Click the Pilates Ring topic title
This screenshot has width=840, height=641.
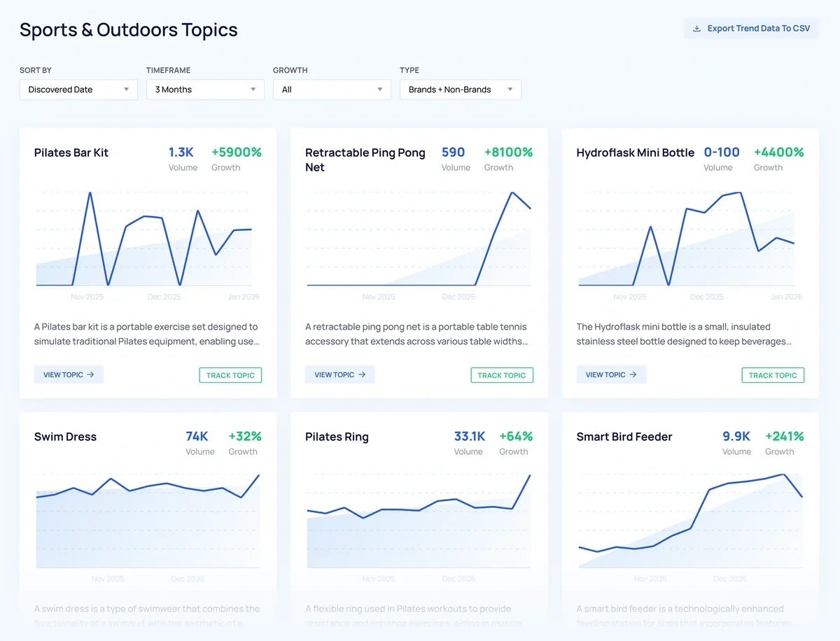[x=337, y=437]
